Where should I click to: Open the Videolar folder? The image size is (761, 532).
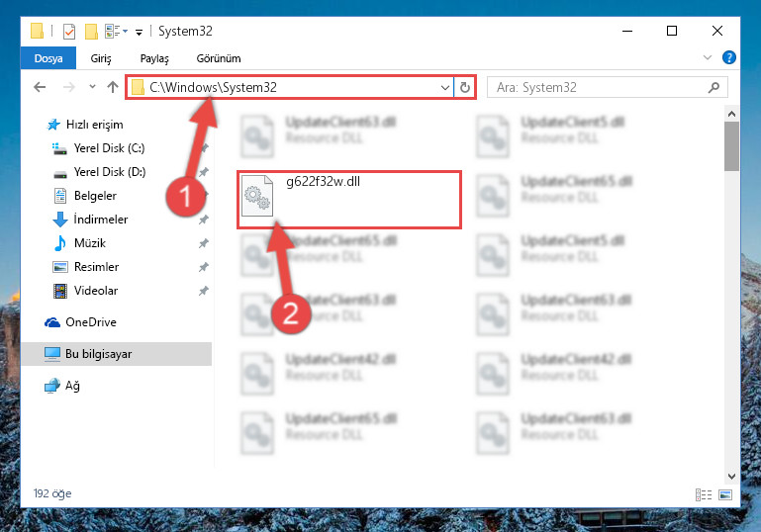coord(85,291)
